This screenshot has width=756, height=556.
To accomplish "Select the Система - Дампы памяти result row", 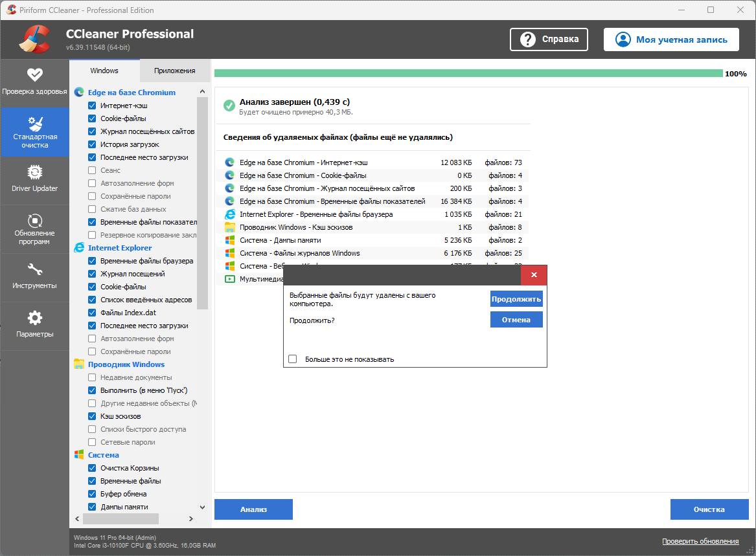I will pos(373,240).
